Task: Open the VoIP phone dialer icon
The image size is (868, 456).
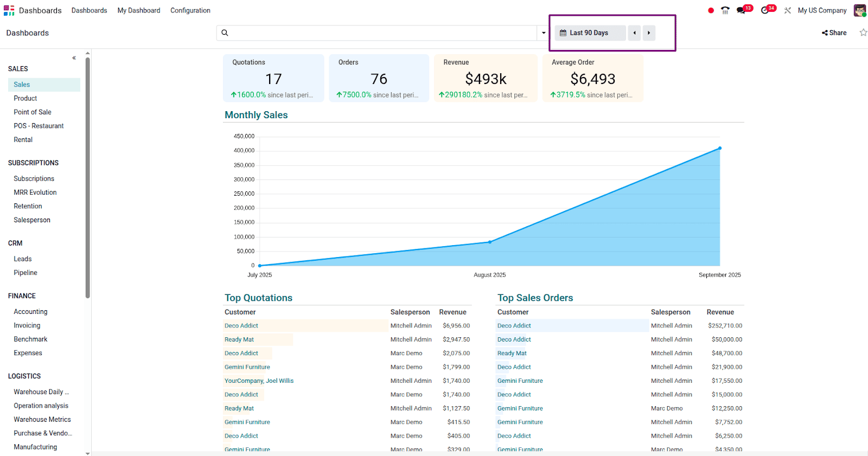Action: click(725, 10)
